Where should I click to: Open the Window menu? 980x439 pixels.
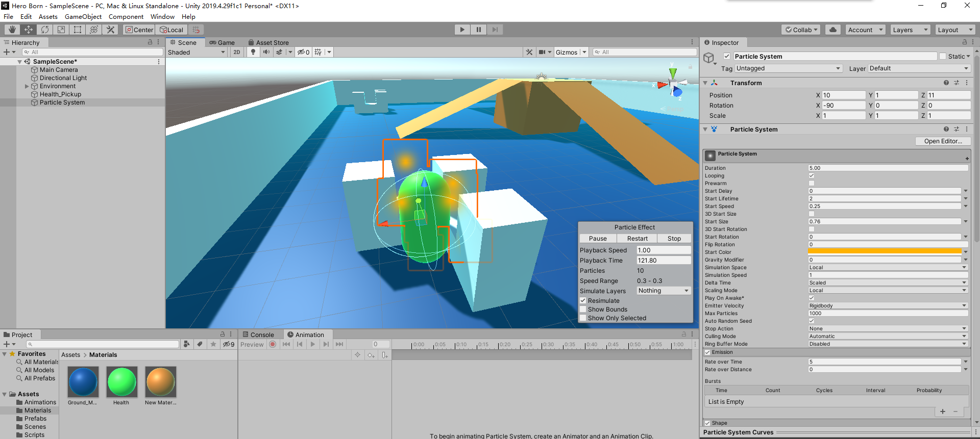tap(162, 16)
